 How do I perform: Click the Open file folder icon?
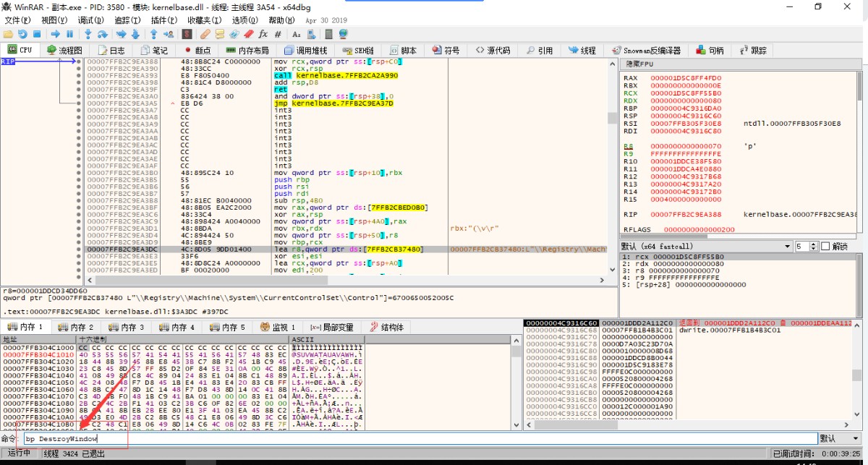click(x=8, y=34)
